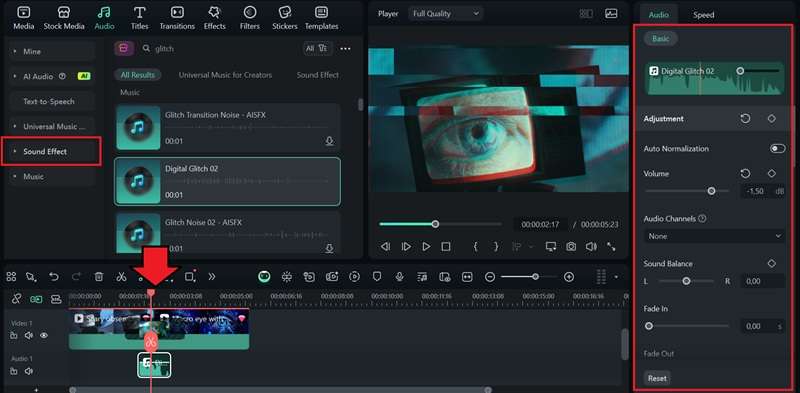The width and height of the screenshot is (800, 393).
Task: Stop playback in the player
Action: (446, 247)
